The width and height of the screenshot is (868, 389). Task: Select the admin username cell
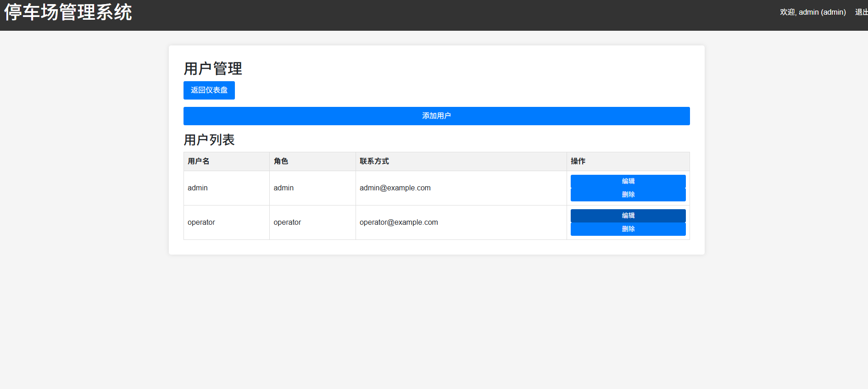(x=227, y=188)
